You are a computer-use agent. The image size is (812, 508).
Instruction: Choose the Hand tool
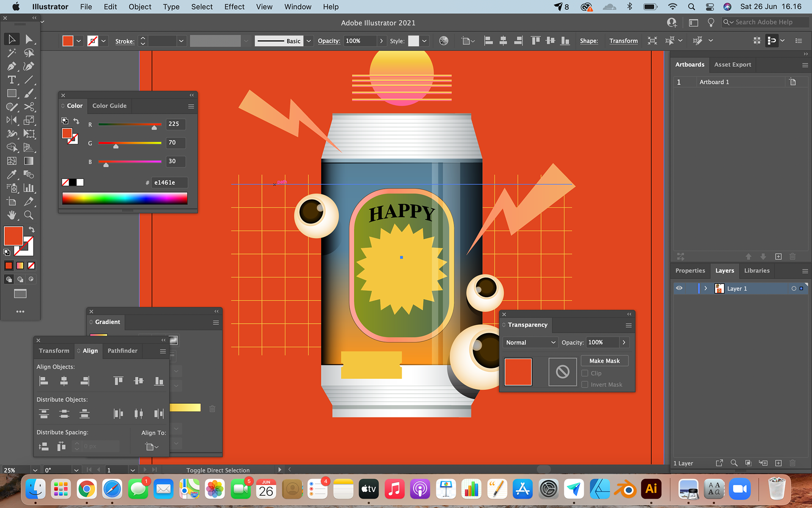tap(11, 215)
